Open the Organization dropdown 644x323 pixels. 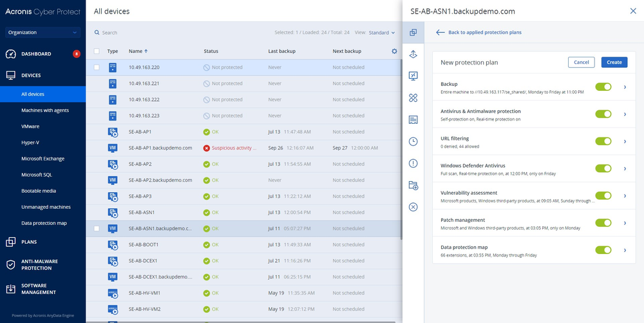pyautogui.click(x=43, y=32)
